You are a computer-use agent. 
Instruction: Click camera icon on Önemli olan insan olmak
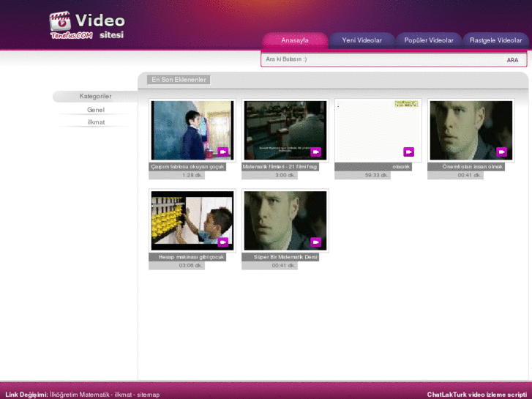[502, 152]
